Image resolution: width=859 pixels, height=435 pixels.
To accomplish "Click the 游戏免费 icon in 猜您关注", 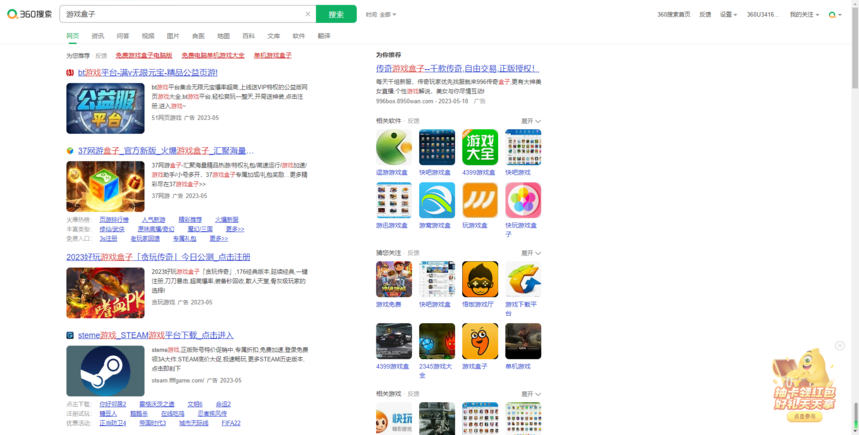I will click(394, 279).
